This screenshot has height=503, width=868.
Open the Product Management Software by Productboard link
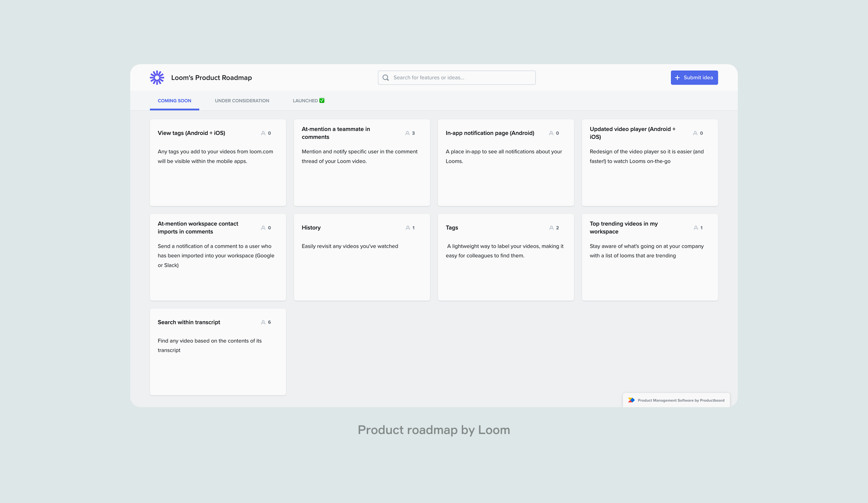[681, 400]
